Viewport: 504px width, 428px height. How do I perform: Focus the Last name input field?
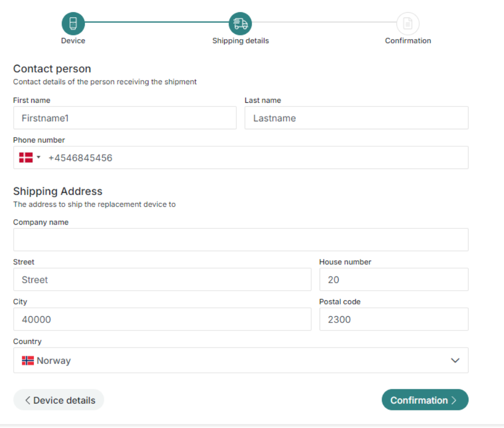(357, 118)
